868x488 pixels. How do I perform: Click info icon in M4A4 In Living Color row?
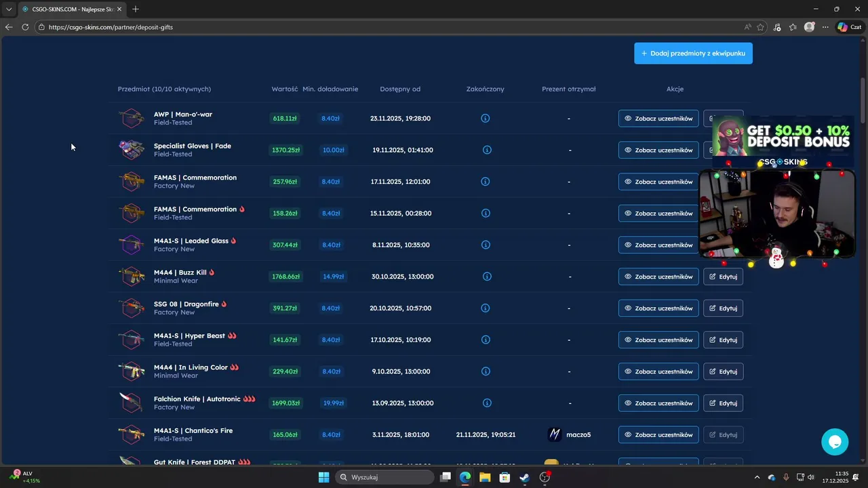tap(485, 371)
